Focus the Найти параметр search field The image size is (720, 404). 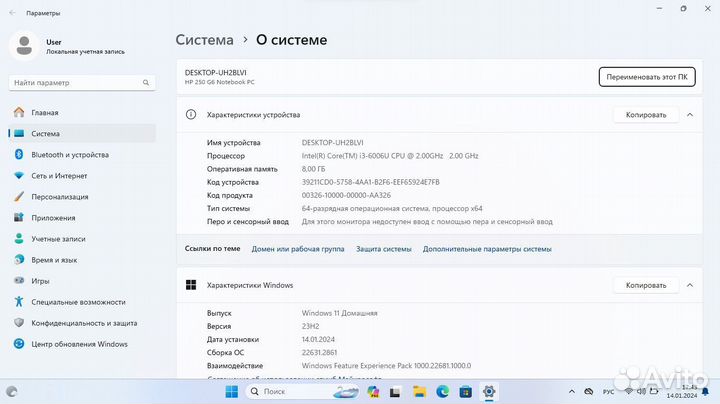[82, 83]
